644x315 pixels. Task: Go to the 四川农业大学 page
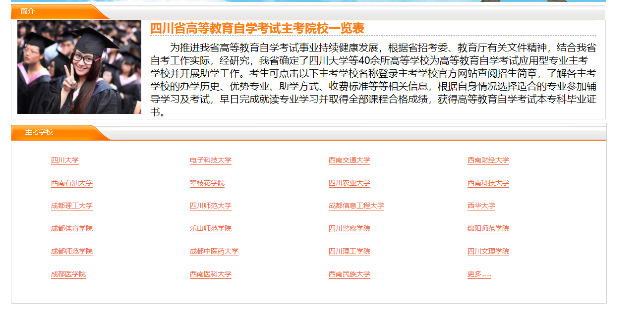click(x=350, y=183)
